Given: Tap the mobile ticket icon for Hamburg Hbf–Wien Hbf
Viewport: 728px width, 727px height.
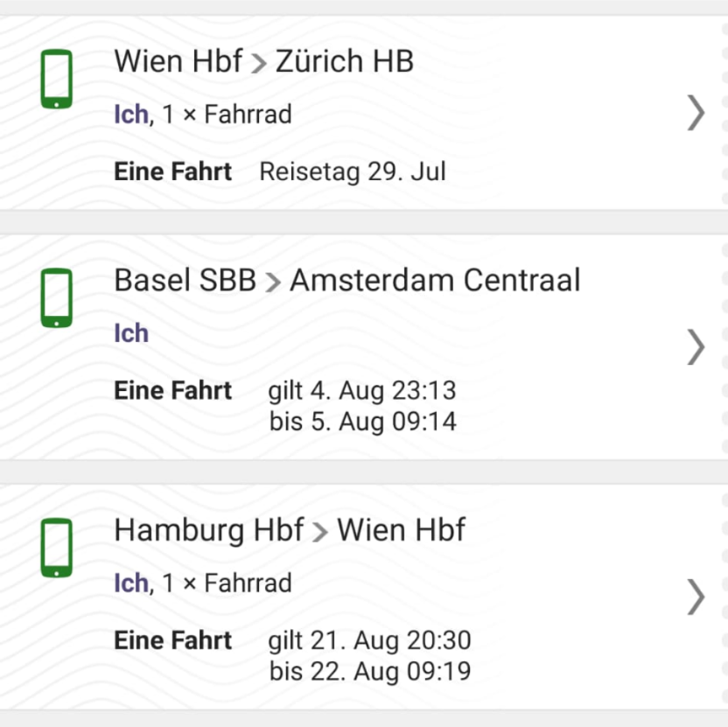Looking at the screenshot, I should click(x=57, y=548).
